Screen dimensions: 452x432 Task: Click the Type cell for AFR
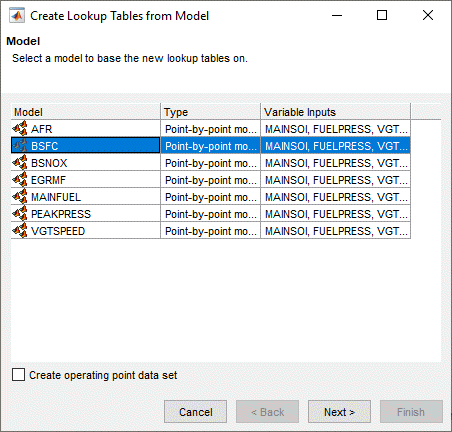tap(210, 129)
